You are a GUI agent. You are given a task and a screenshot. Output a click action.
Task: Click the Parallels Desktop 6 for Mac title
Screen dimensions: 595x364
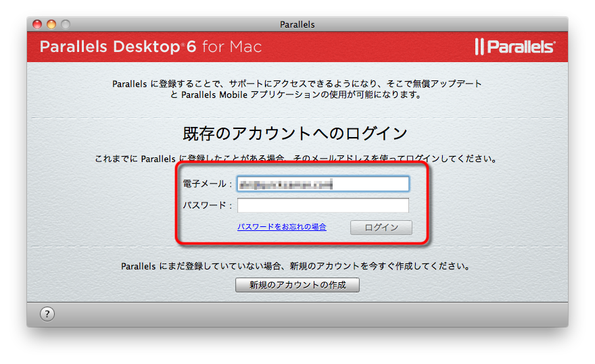coord(151,47)
